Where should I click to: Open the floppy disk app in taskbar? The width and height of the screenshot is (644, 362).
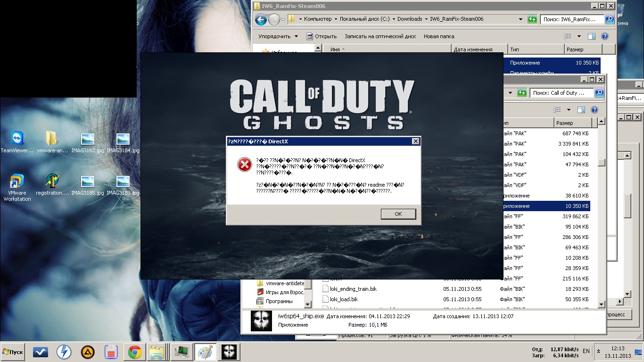coord(111,352)
